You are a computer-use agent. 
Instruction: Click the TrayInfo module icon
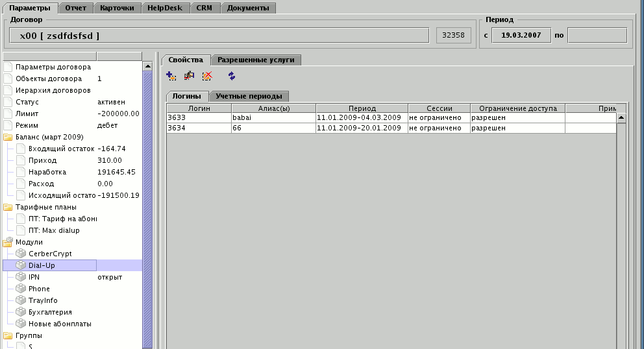(x=21, y=300)
